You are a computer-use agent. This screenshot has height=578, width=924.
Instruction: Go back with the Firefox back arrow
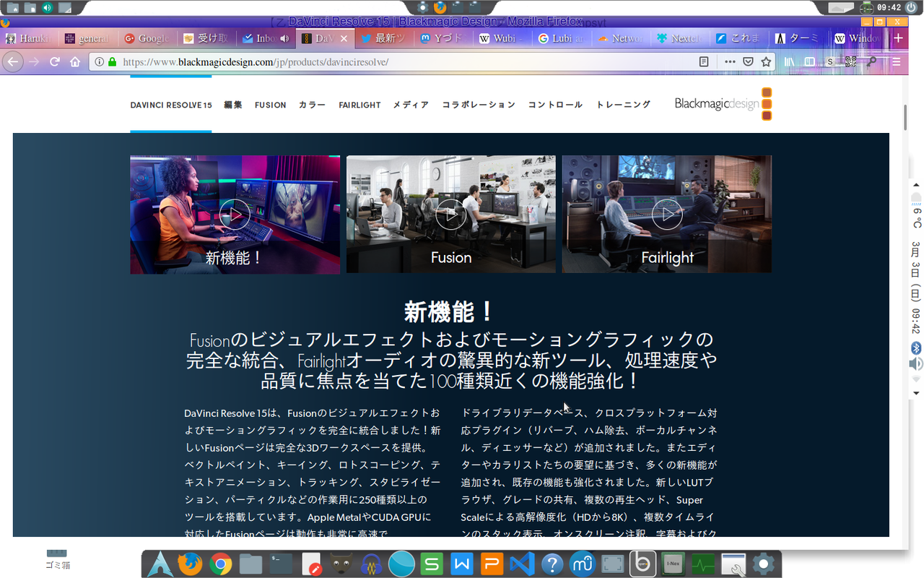12,61
